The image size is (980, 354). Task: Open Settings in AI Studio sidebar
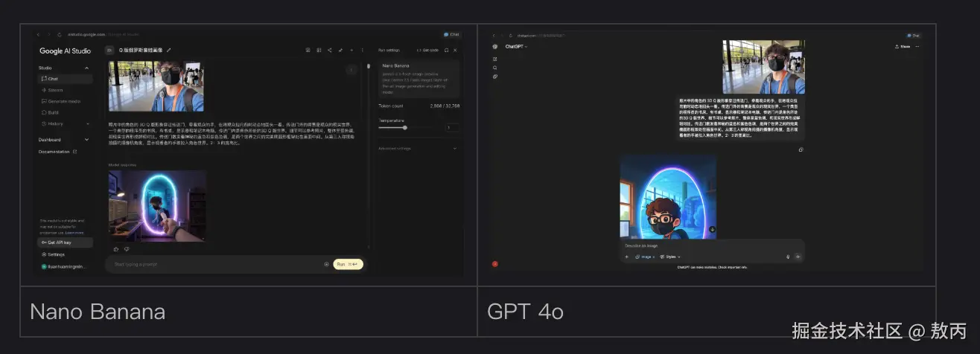coord(54,254)
